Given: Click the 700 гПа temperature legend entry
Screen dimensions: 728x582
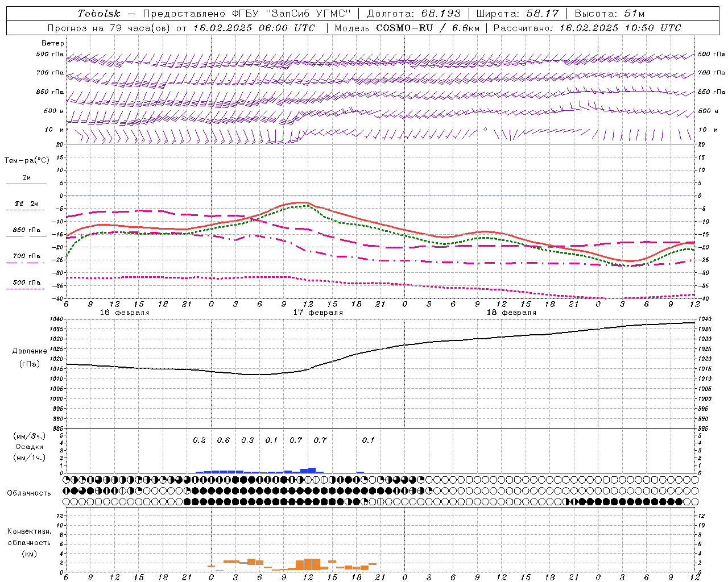Looking at the screenshot, I should coord(27,256).
